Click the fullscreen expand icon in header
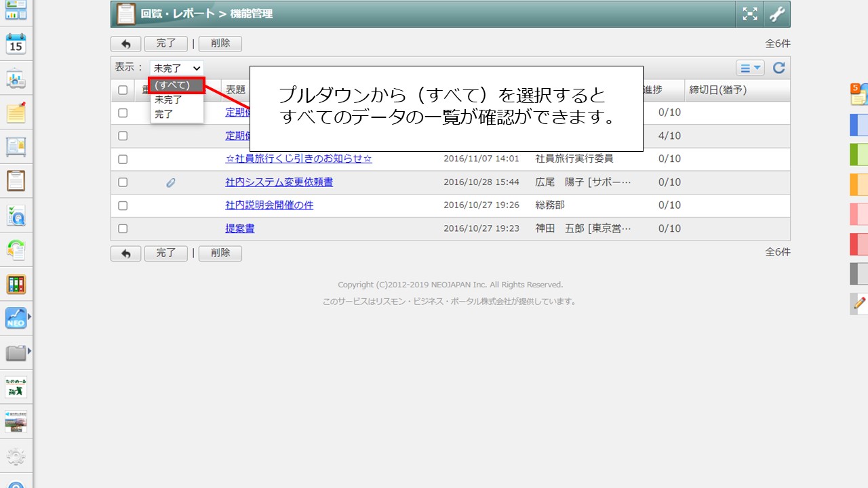 coord(749,14)
